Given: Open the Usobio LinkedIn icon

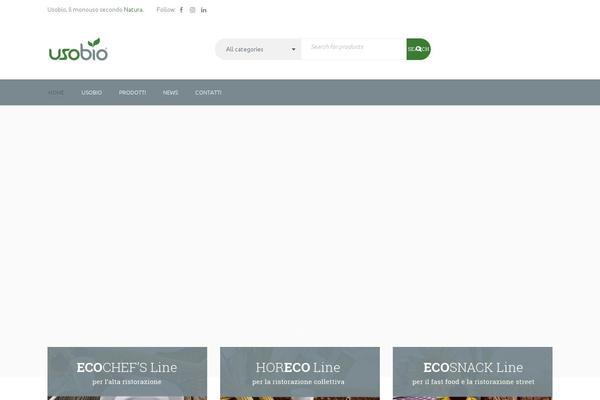Looking at the screenshot, I should pos(204,10).
